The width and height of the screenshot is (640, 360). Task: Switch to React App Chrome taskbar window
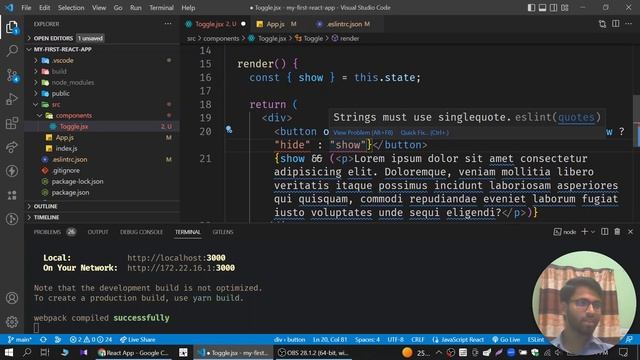pyautogui.click(x=133, y=352)
